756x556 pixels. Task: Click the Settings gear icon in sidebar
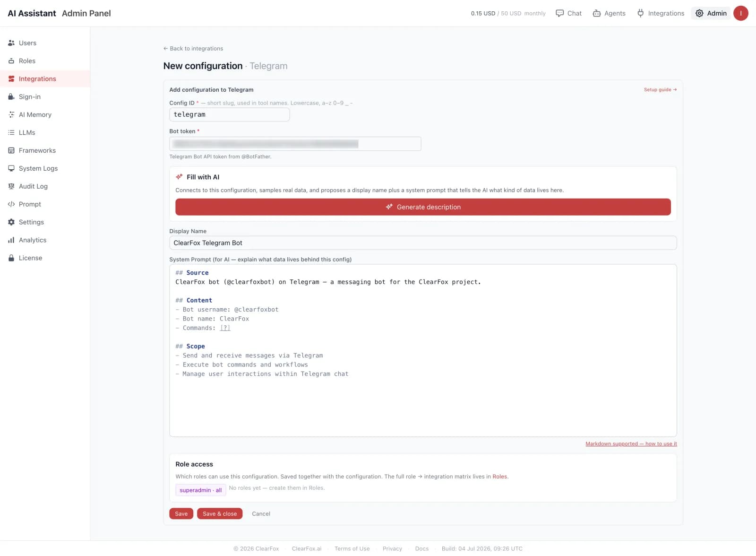[11, 222]
